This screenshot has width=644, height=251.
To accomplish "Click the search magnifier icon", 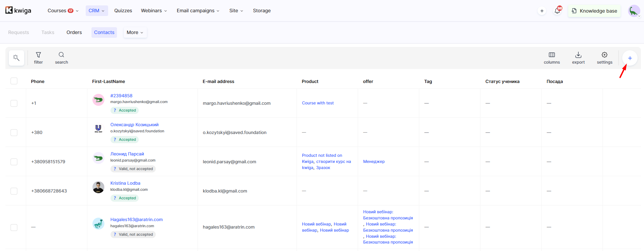I will pos(61,55).
